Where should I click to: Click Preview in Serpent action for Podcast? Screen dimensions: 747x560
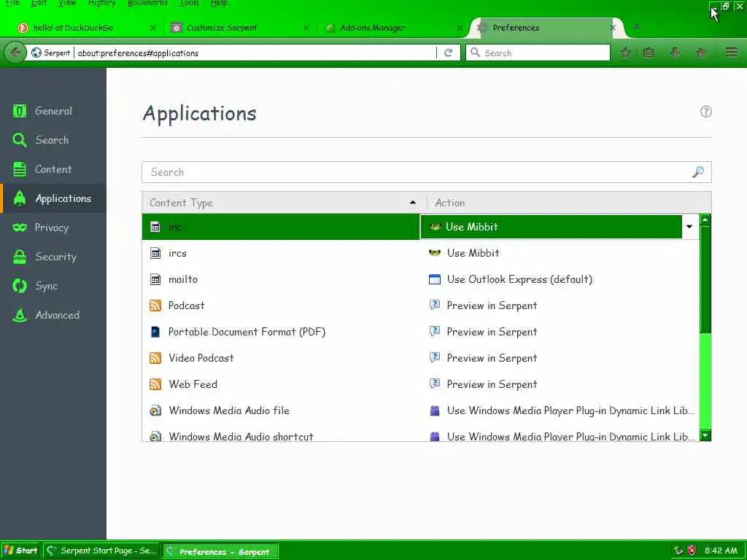click(492, 306)
